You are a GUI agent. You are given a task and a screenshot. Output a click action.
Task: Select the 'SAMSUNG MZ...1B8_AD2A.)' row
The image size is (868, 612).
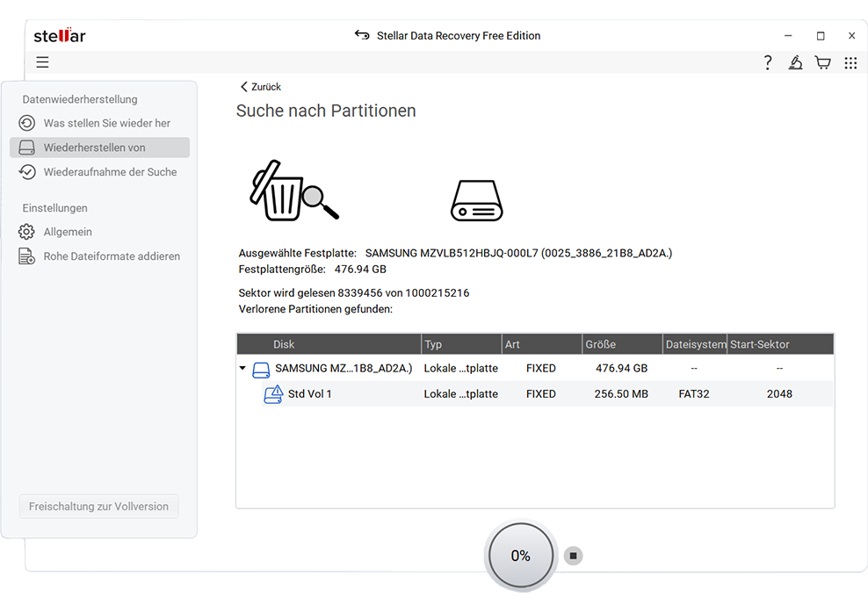[x=535, y=368]
